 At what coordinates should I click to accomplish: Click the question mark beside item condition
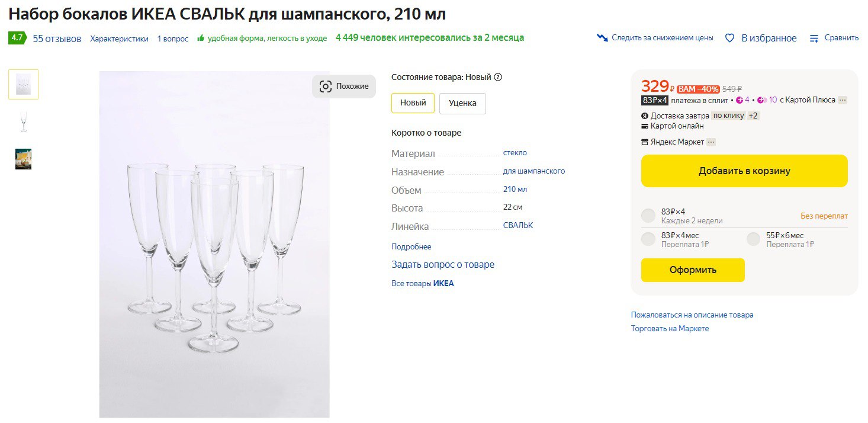(498, 77)
